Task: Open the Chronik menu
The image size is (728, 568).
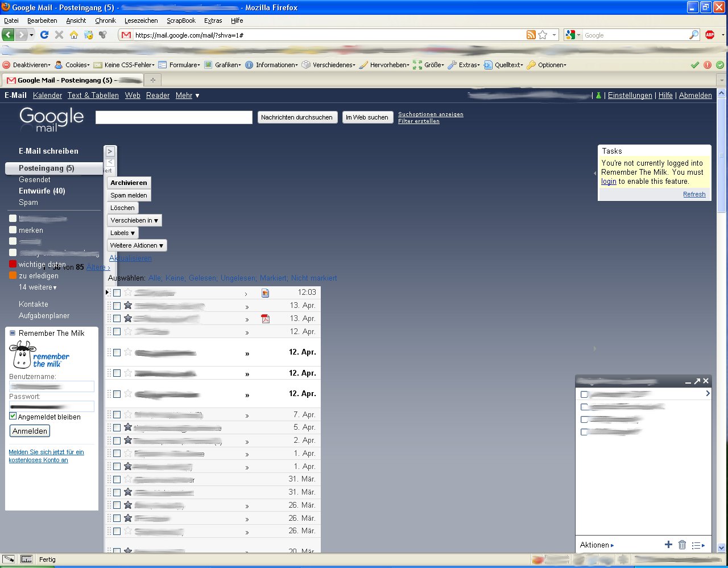Action: pyautogui.click(x=105, y=20)
